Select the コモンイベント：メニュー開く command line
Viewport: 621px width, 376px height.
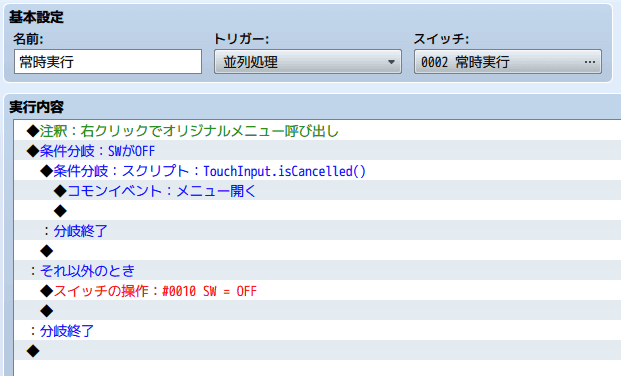[318, 190]
